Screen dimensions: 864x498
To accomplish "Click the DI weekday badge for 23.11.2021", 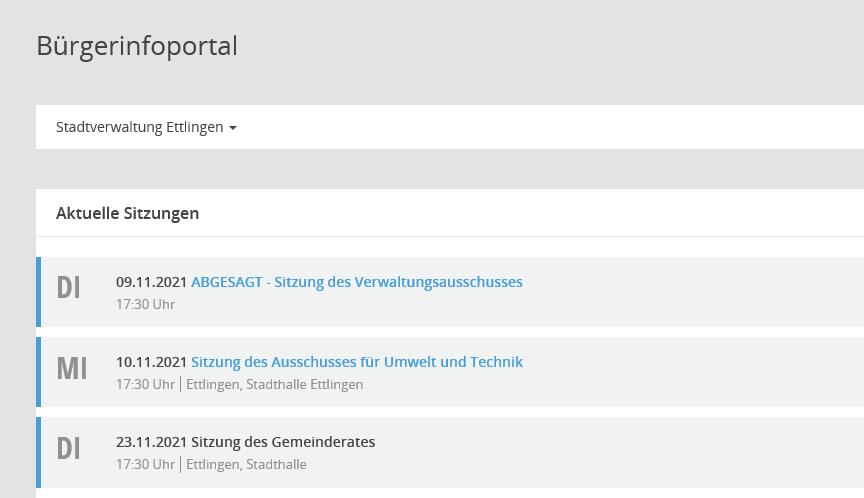I will (x=69, y=448).
